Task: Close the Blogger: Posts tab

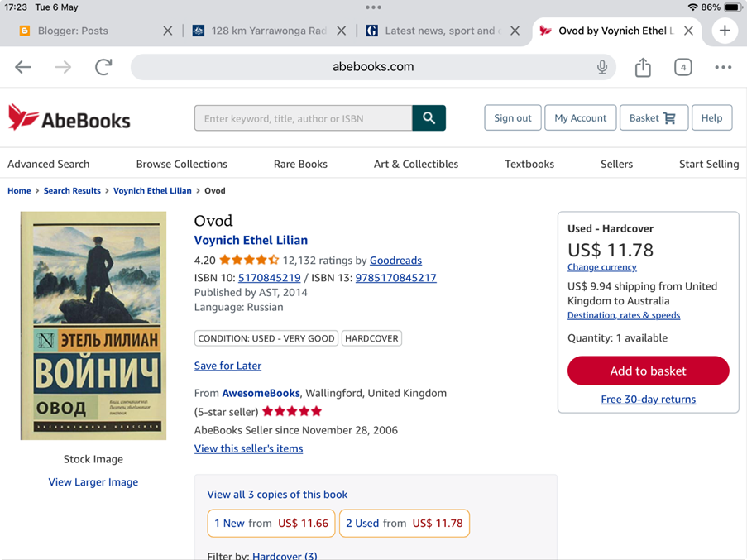Action: tap(168, 31)
